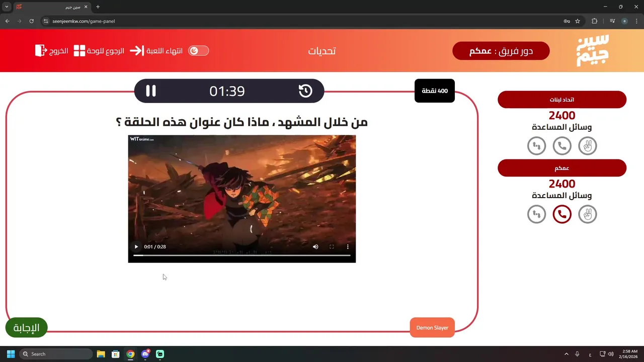Open File Explorer from the taskbar

[x=101, y=354]
